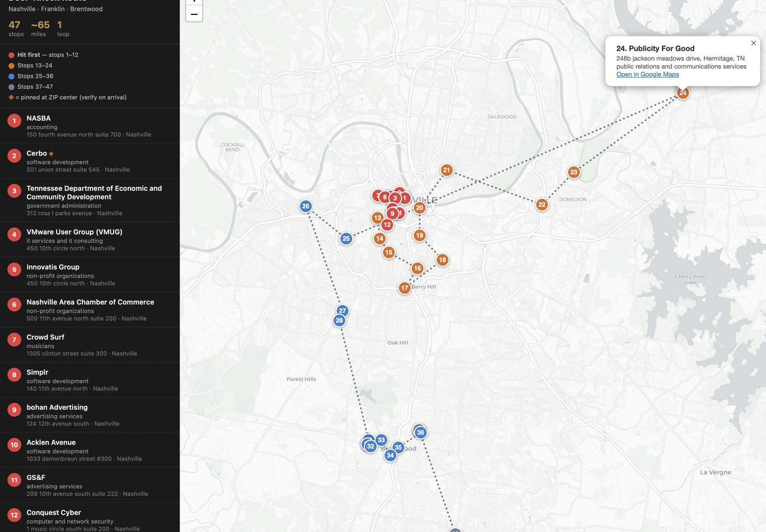Click '47 stops' summary stat

16,29
